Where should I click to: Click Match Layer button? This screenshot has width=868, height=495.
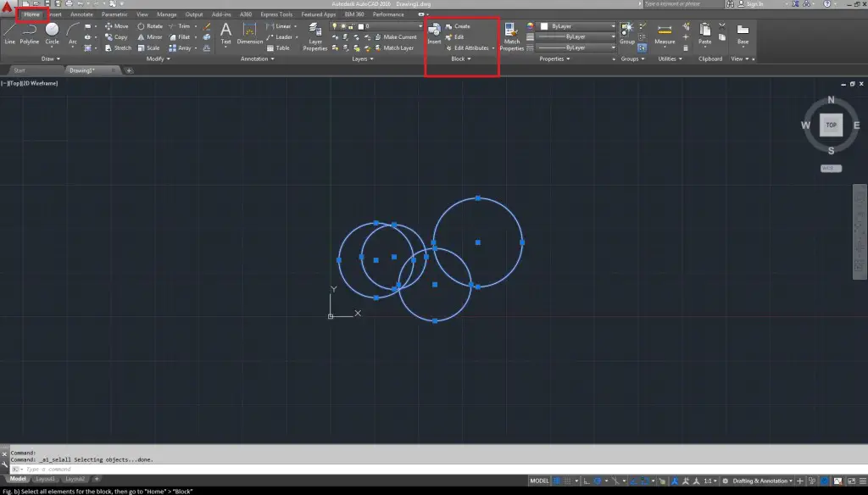[x=394, y=48]
